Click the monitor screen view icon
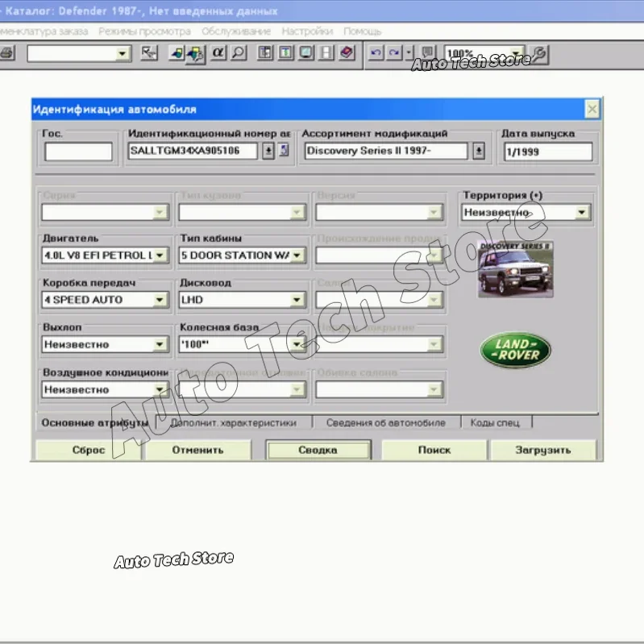 click(306, 53)
